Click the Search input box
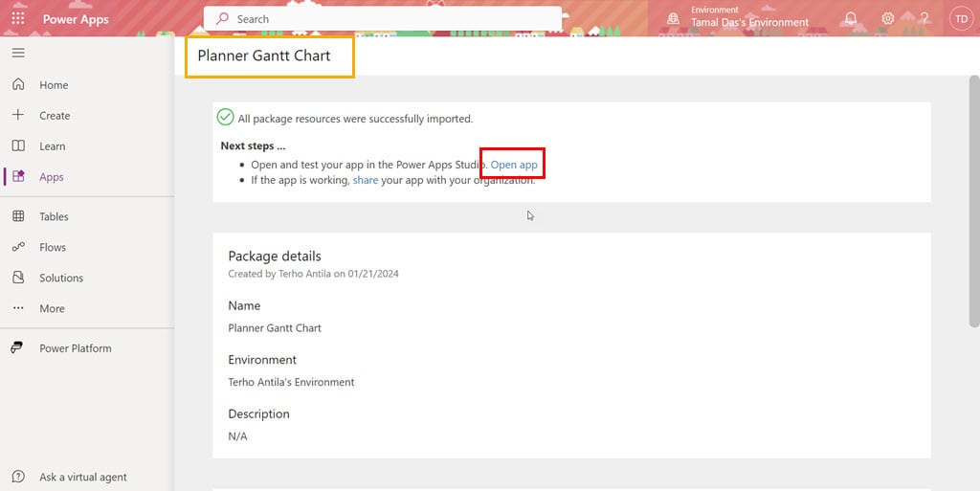Screen dimensions: 980x491 [383, 19]
